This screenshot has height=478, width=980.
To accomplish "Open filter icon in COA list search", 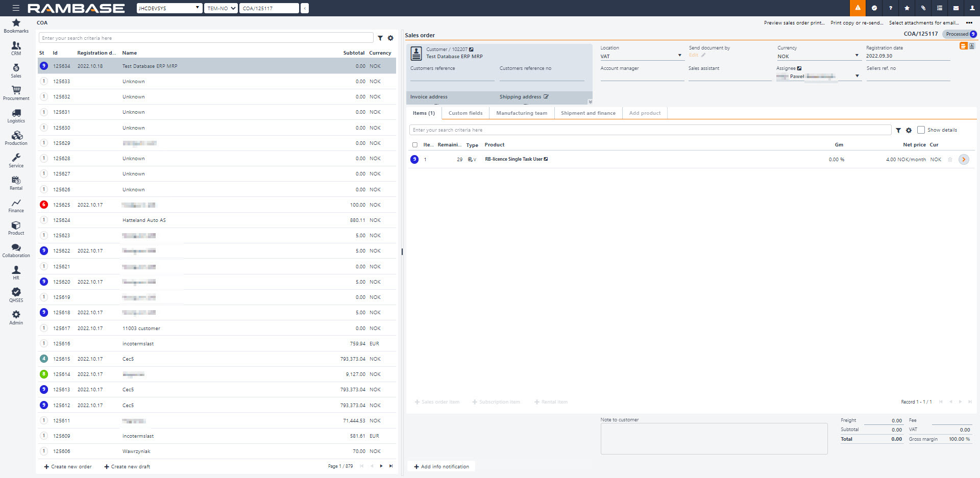I will click(x=380, y=38).
